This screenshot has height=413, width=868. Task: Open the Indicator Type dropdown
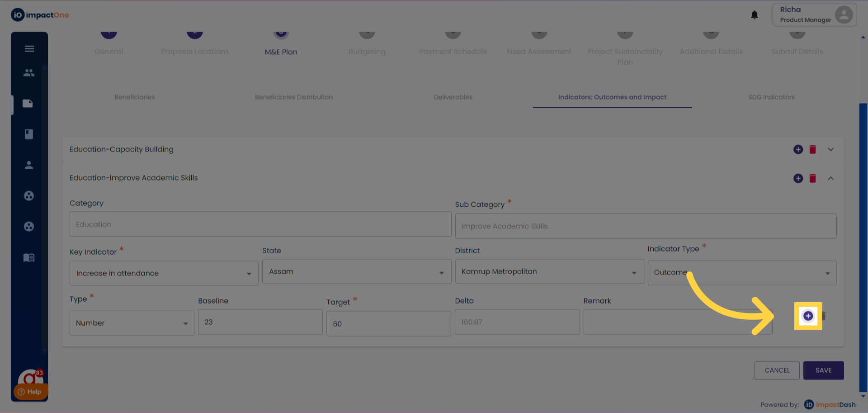[741, 272]
